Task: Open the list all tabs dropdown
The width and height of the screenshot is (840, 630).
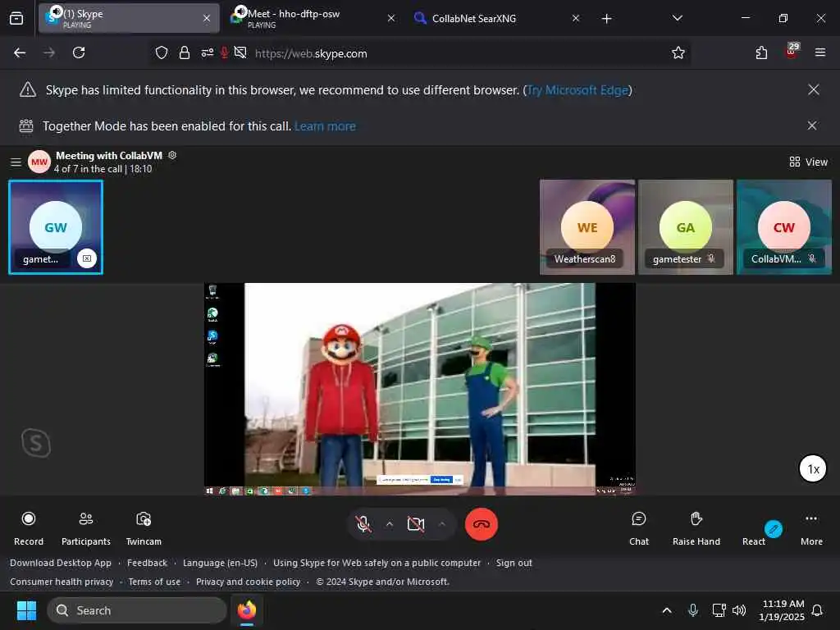Action: click(x=677, y=18)
